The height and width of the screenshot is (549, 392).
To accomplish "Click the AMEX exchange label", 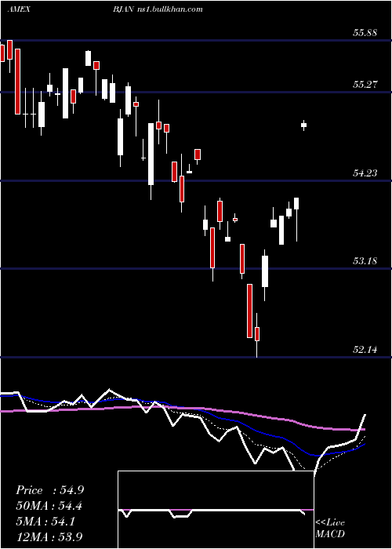I will (x=19, y=9).
